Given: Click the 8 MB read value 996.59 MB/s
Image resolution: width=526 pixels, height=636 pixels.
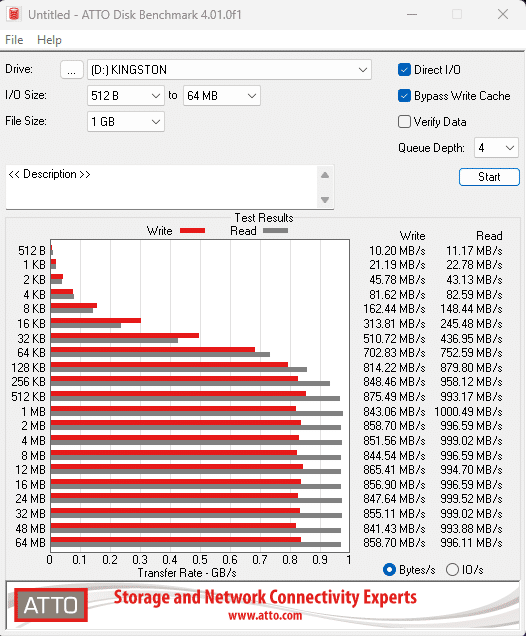Looking at the screenshot, I should [471, 456].
